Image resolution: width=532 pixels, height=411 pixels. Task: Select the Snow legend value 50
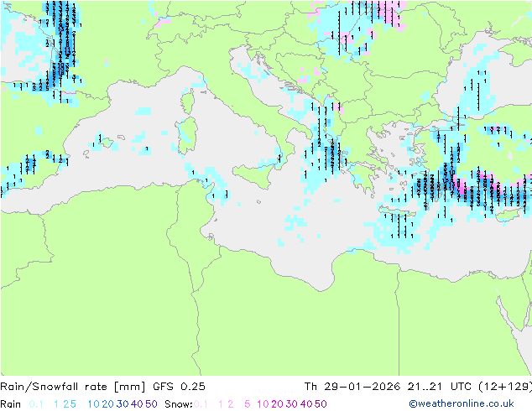[321, 404]
